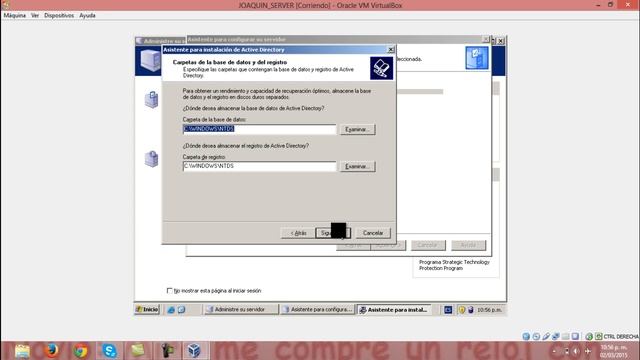The image size is (640, 360).
Task: Click the host volume speaker icon
Action: click(576, 351)
